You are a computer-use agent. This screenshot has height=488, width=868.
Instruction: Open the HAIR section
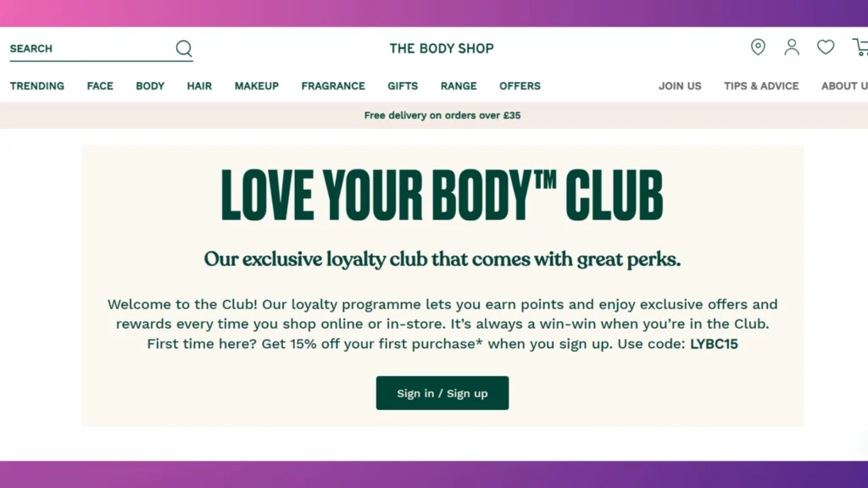(x=199, y=86)
